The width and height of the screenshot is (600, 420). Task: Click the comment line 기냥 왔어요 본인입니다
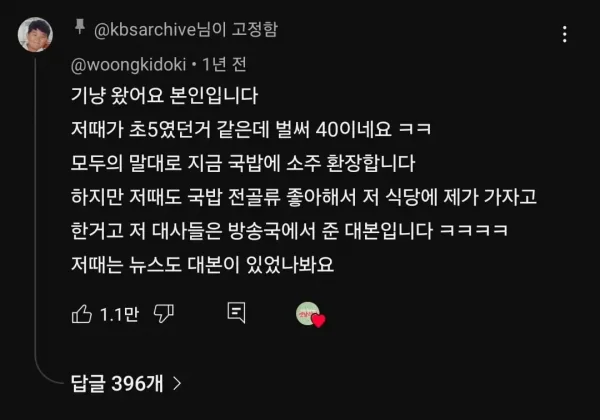(165, 96)
